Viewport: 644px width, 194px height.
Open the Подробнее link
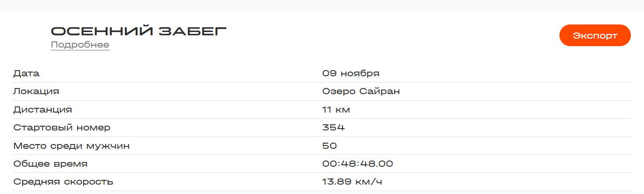[80, 45]
